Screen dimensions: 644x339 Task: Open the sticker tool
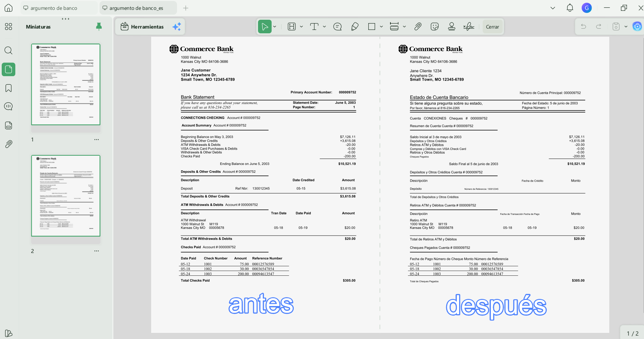pos(435,27)
